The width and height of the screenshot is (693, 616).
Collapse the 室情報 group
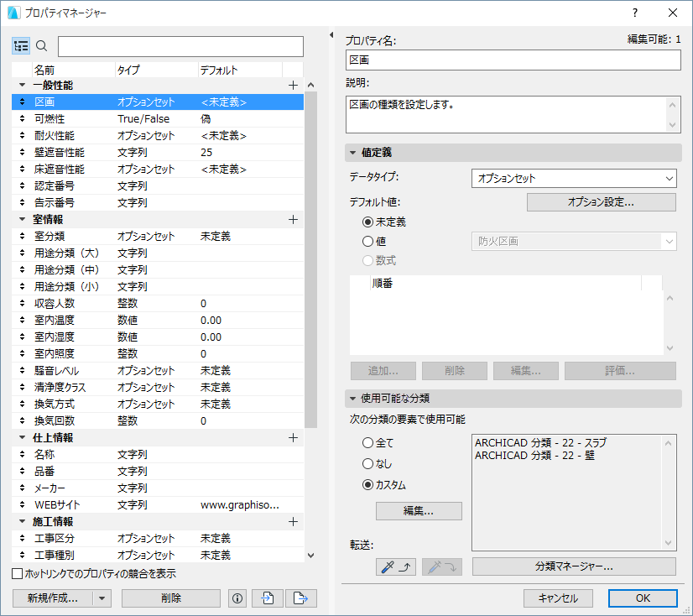pyautogui.click(x=22, y=219)
